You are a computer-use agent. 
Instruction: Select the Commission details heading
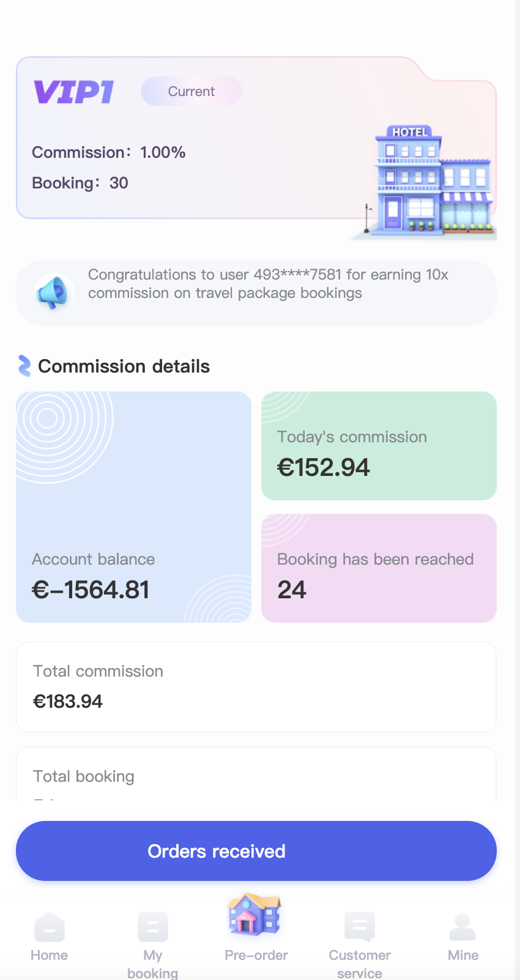coord(124,366)
